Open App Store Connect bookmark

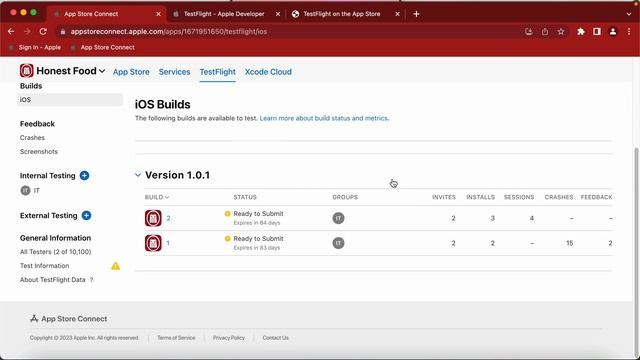click(x=103, y=47)
